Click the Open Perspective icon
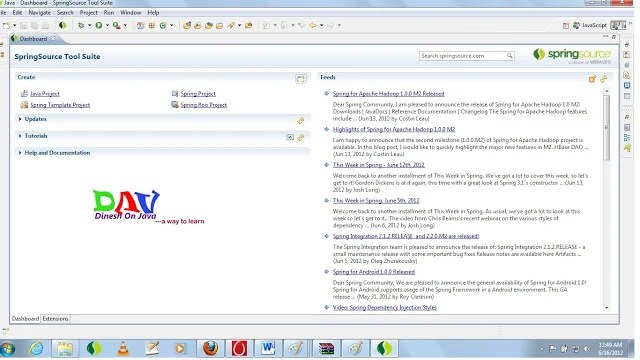 pos(566,25)
